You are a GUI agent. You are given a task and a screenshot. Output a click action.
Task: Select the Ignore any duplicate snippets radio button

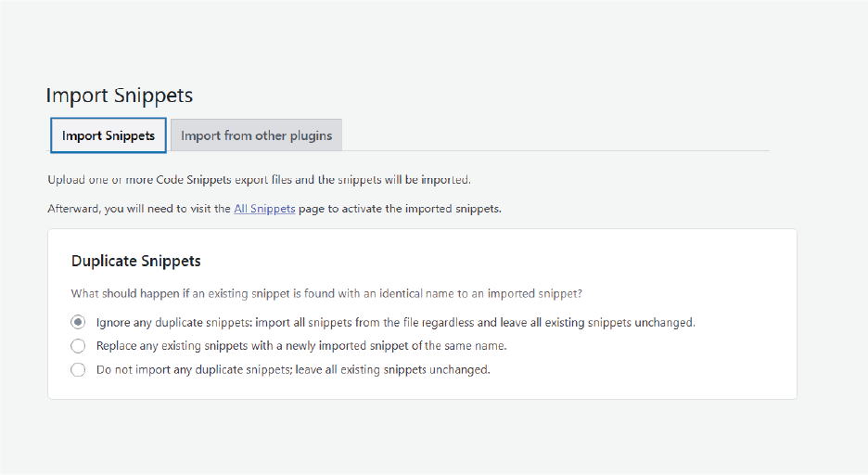click(78, 323)
